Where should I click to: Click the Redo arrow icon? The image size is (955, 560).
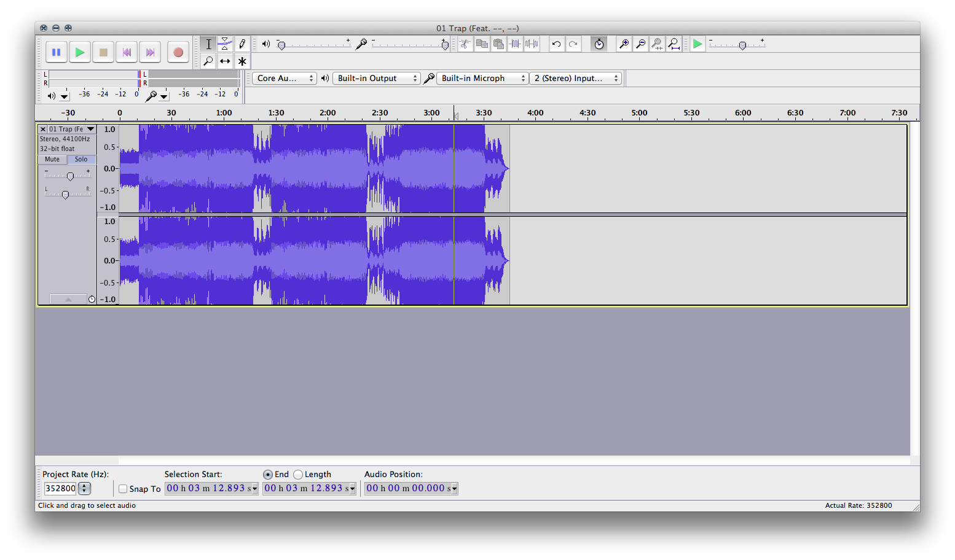coord(573,44)
